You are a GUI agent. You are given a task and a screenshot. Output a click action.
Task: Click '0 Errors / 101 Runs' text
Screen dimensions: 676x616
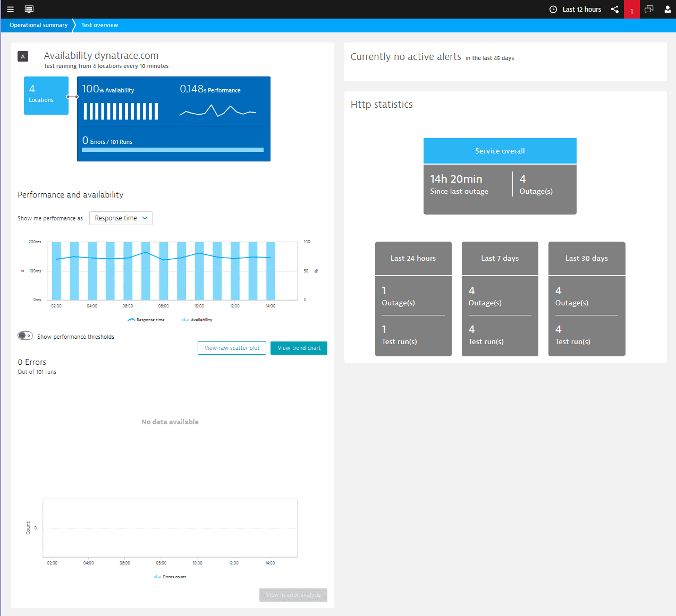[x=107, y=141]
